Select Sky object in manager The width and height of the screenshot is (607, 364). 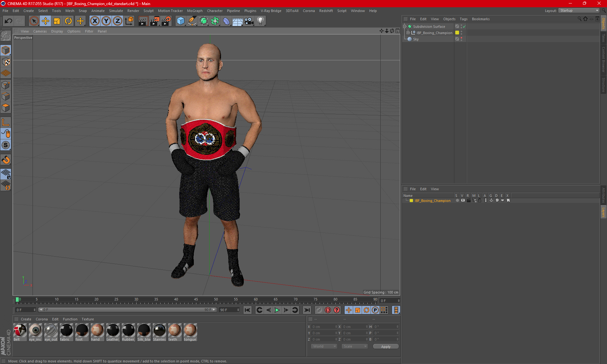click(x=416, y=39)
